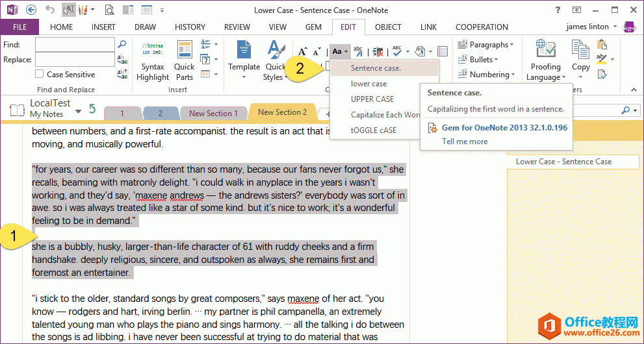Open LocalTest notebook dropdown arrow
The width and height of the screenshot is (644, 344).
tap(78, 112)
